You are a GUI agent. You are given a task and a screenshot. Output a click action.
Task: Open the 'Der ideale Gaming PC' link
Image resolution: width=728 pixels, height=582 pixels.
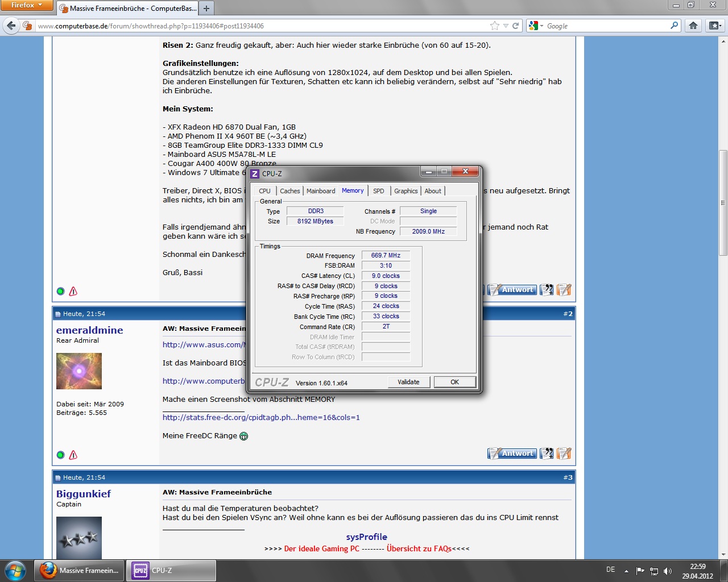click(322, 549)
